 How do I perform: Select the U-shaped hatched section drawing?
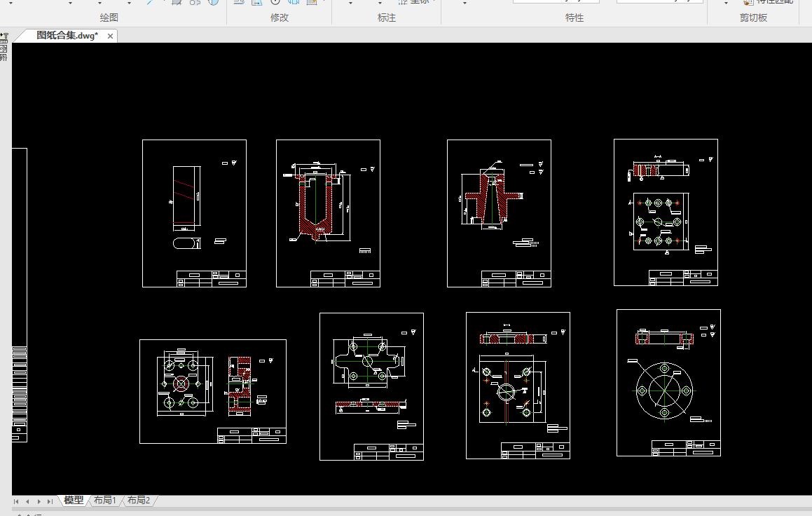[x=329, y=213]
